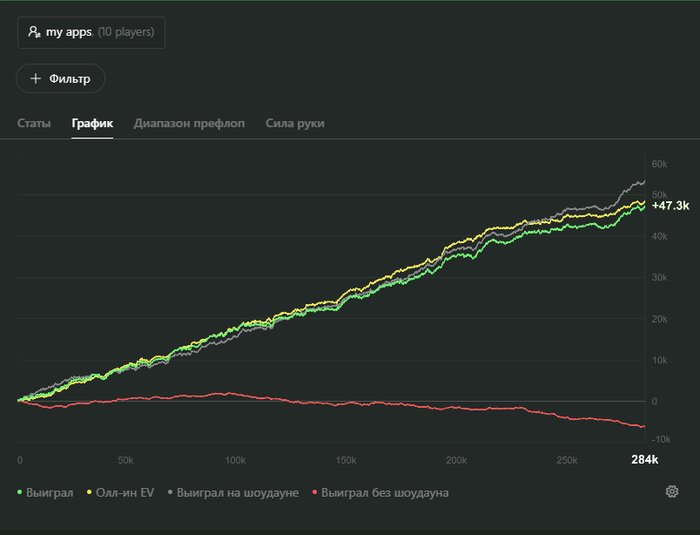This screenshot has width=700, height=535.
Task: Hide the Олл-ин EV series via legend
Action: pyautogui.click(x=125, y=493)
